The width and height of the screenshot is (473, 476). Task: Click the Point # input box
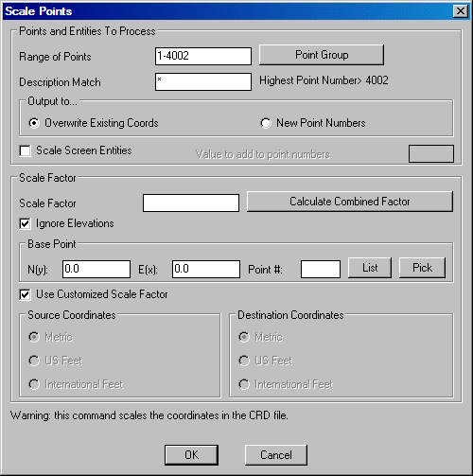click(x=321, y=269)
